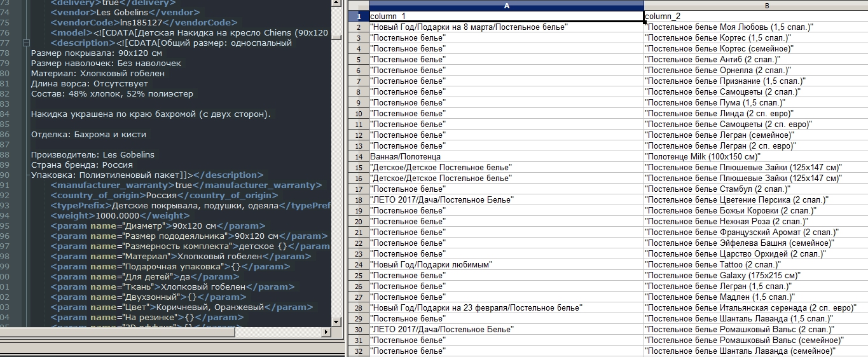Select column A header in the spreadsheet
The width and height of the screenshot is (868, 357).
click(x=506, y=6)
